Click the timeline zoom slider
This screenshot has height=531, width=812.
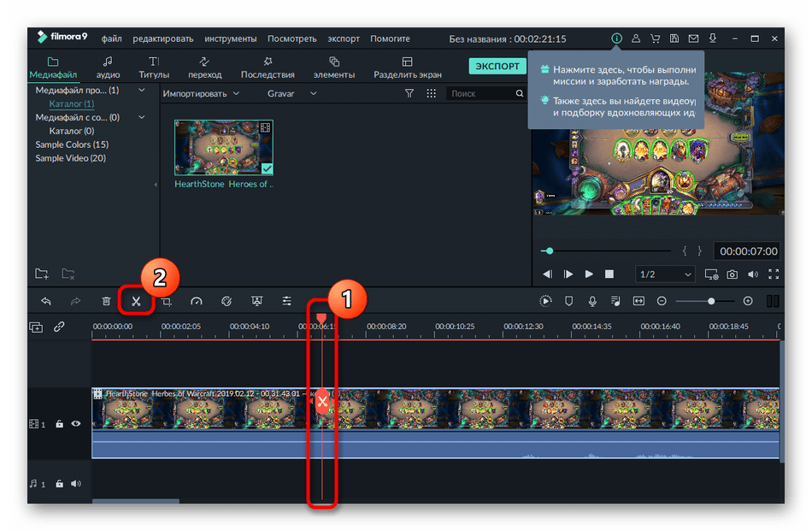click(709, 301)
